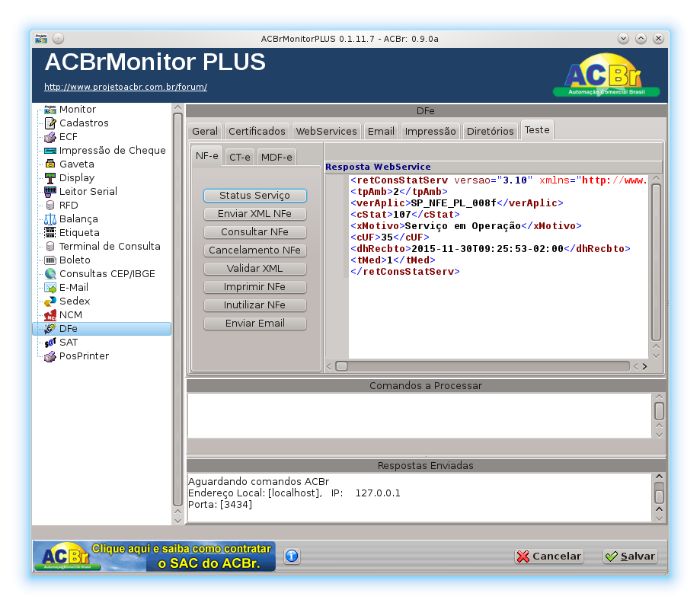
Task: Click the Consultas CEP/IBGE globe icon
Action: [50, 274]
